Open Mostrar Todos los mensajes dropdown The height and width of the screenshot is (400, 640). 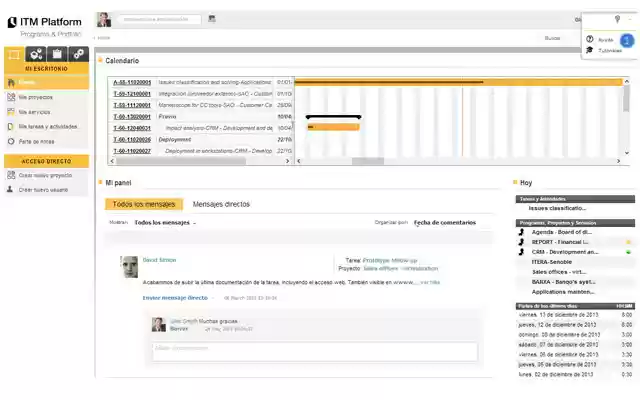coord(165,223)
